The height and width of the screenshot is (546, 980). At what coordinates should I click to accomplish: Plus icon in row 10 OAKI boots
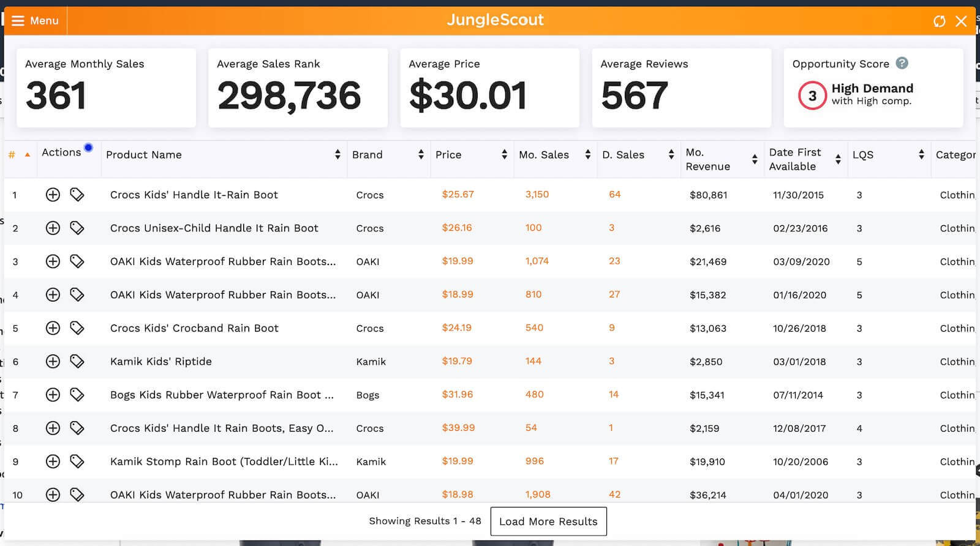[53, 495]
